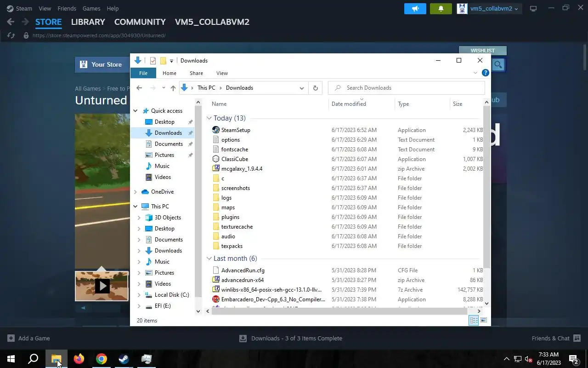Open the Action Center notifications icon

(574, 359)
